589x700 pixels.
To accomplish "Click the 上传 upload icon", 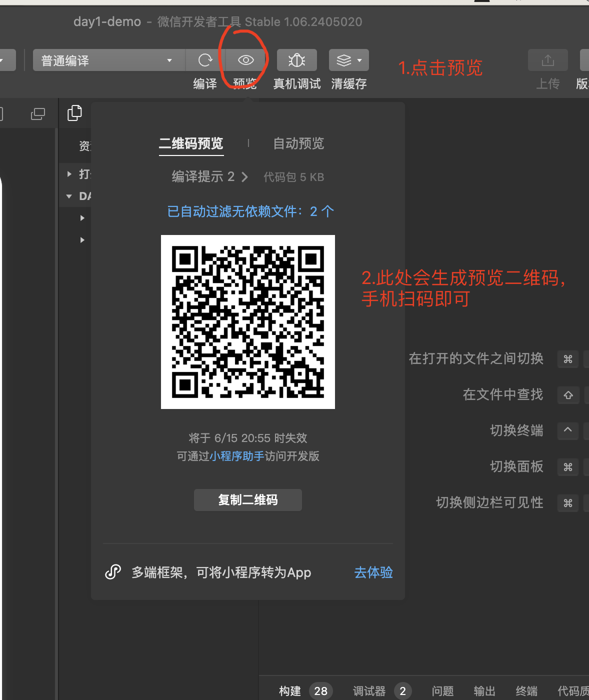I will click(x=547, y=60).
